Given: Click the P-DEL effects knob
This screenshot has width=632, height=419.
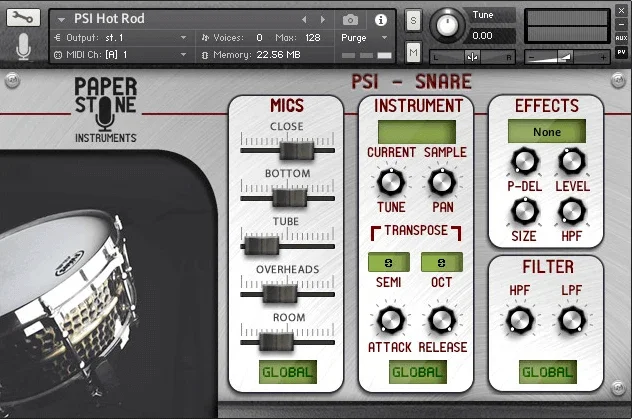Looking at the screenshot, I should tap(524, 161).
